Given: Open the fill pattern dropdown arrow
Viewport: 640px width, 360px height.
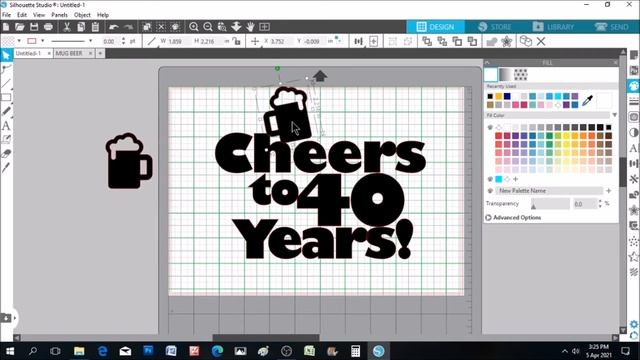Looking at the screenshot, I should click(x=19, y=41).
